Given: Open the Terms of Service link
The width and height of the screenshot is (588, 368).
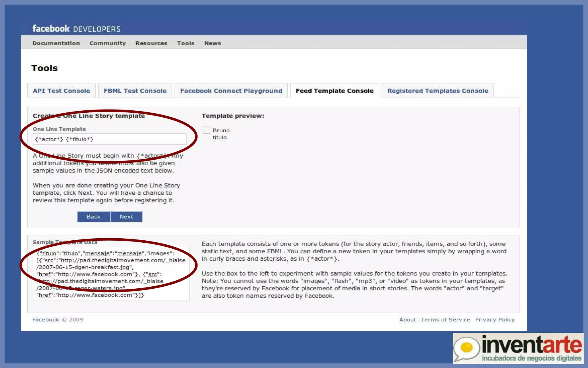Looking at the screenshot, I should (446, 320).
